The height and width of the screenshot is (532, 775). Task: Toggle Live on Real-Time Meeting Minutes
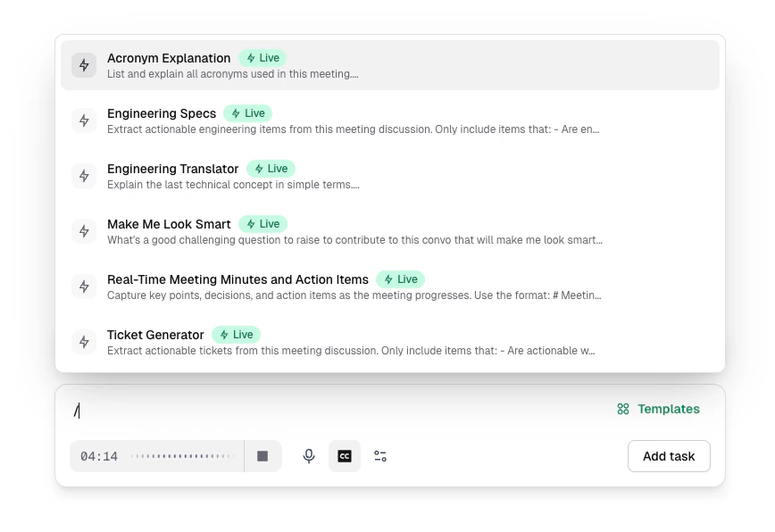tap(400, 278)
